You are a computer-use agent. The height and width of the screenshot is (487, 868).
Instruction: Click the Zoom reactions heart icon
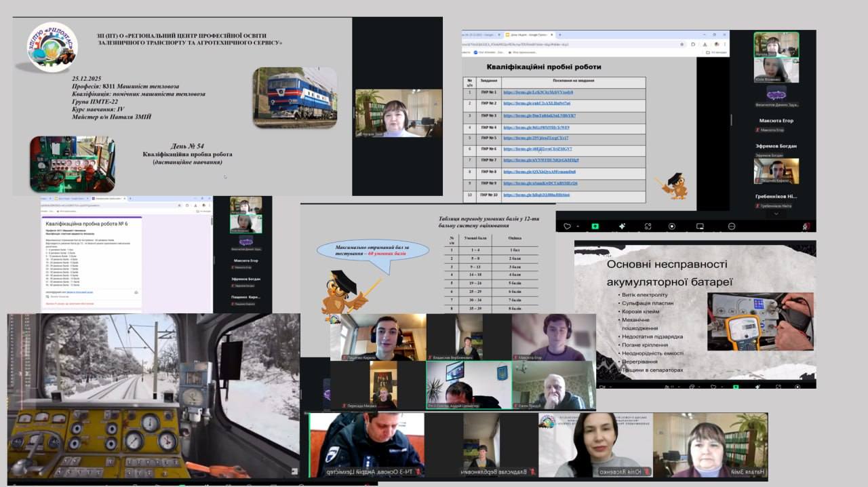[x=567, y=226]
